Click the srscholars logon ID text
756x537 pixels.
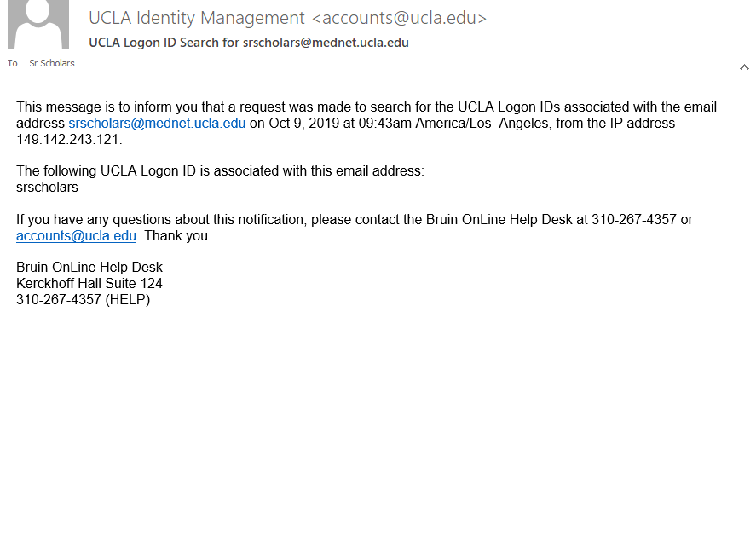47,187
